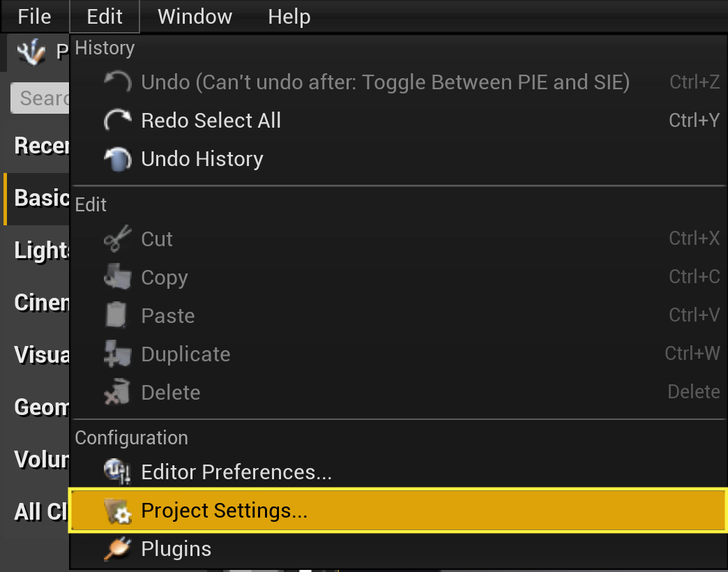728x572 pixels.
Task: Choose Editor Preferences... menu item
Action: tap(236, 472)
